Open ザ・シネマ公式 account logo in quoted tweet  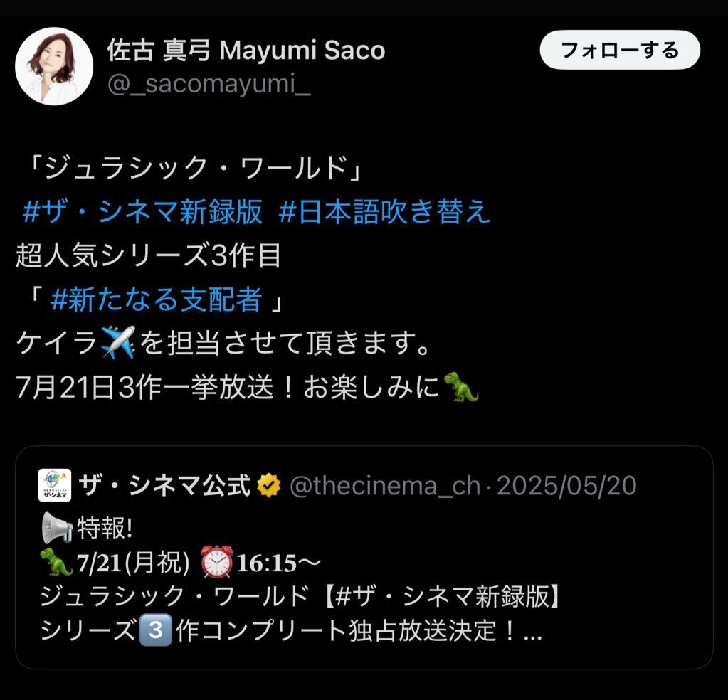(54, 485)
